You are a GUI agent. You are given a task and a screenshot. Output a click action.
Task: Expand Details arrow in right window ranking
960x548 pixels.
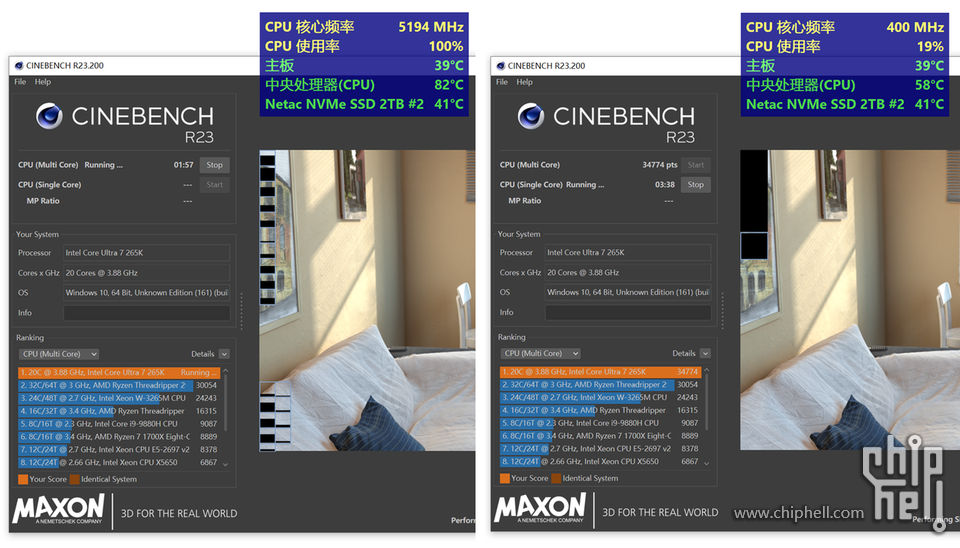tap(705, 353)
